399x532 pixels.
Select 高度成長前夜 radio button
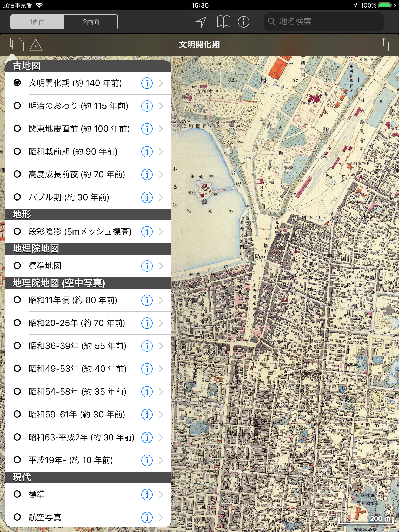point(17,174)
